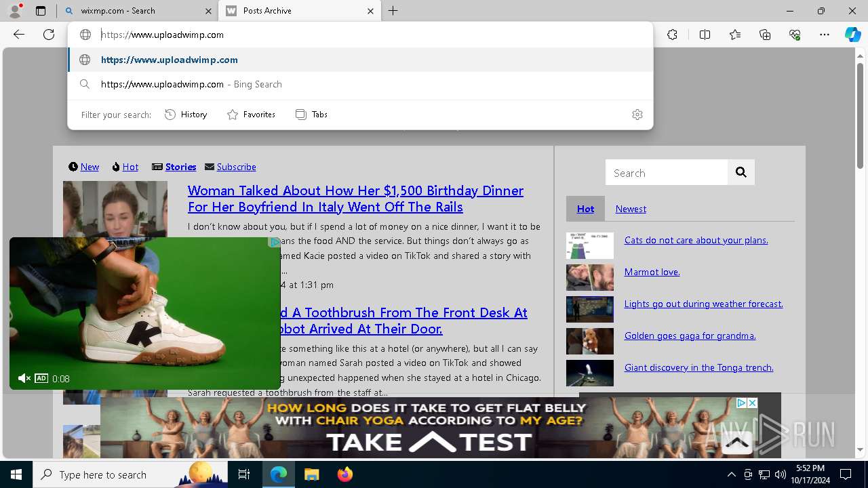Submit the search with the magnifier button

[741, 173]
